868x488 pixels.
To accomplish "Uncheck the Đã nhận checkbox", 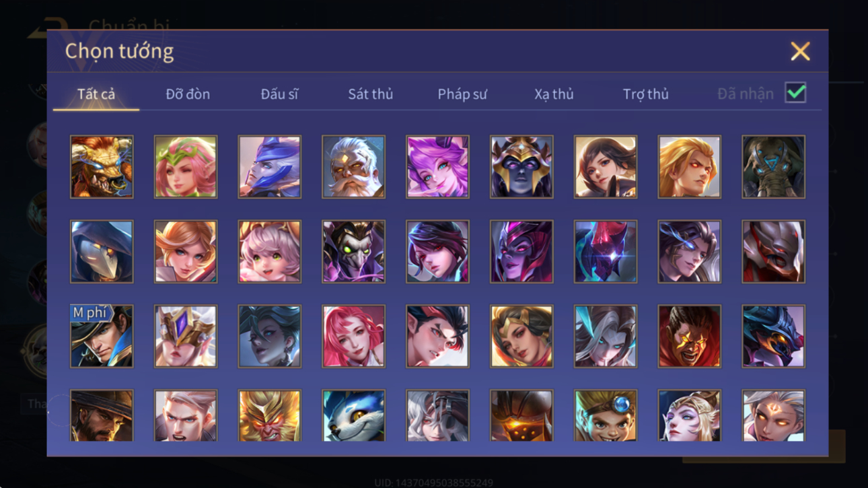I will click(x=795, y=93).
